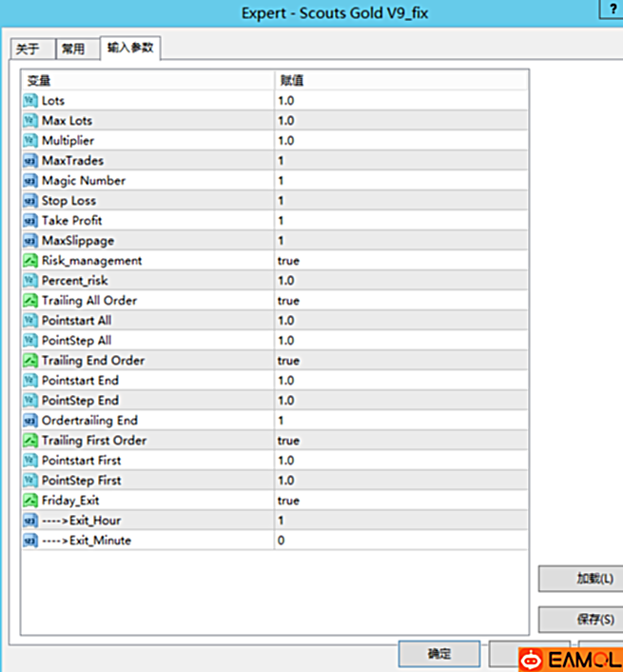The image size is (623, 672).
Task: Click the Pointstart All row icon
Action: pos(30,321)
